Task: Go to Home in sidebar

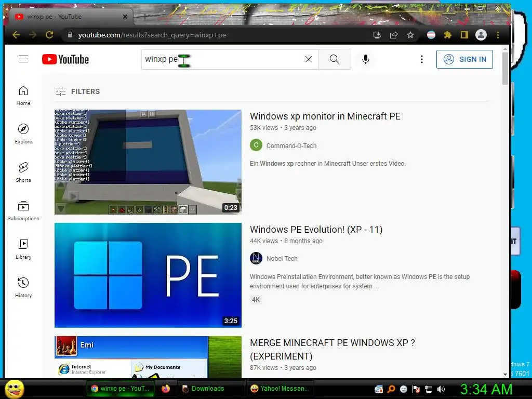Action: [23, 96]
